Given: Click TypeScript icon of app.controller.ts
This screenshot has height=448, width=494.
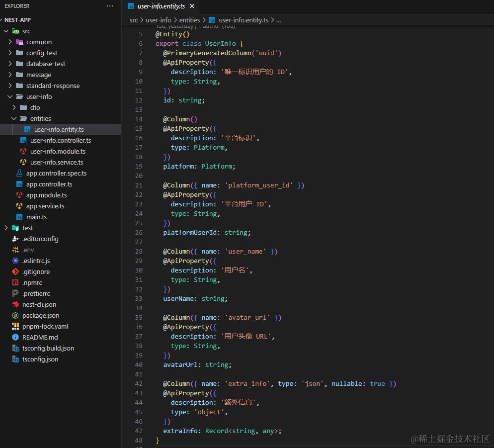Looking at the screenshot, I should [x=19, y=184].
